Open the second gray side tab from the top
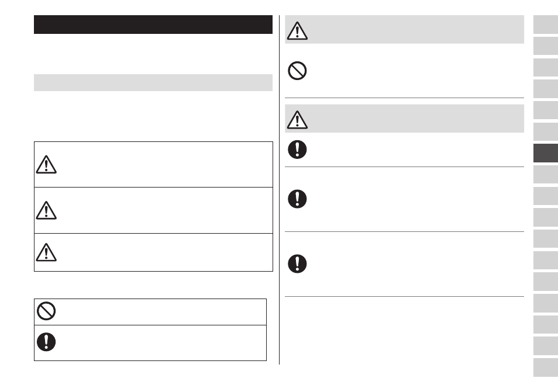This screenshot has width=558, height=392. pos(546,46)
